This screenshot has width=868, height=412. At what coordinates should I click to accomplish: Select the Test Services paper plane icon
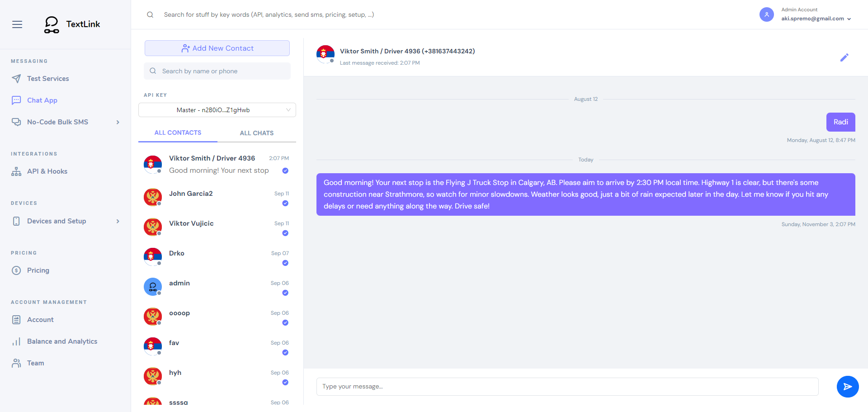[x=16, y=78]
